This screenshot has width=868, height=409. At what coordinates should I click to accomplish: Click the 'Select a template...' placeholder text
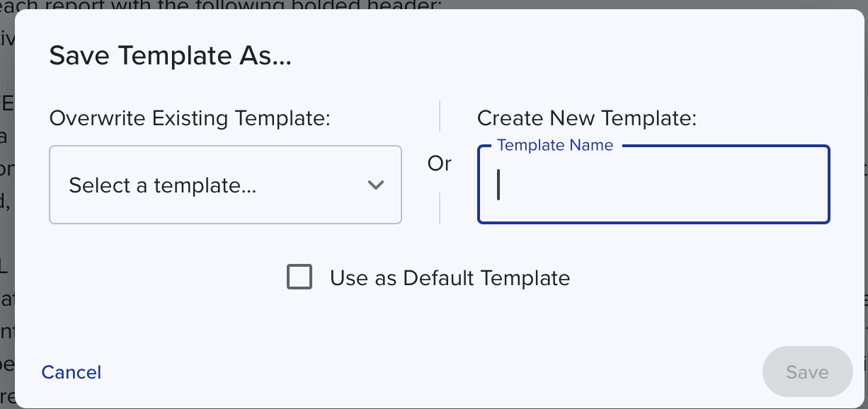pyautogui.click(x=162, y=185)
